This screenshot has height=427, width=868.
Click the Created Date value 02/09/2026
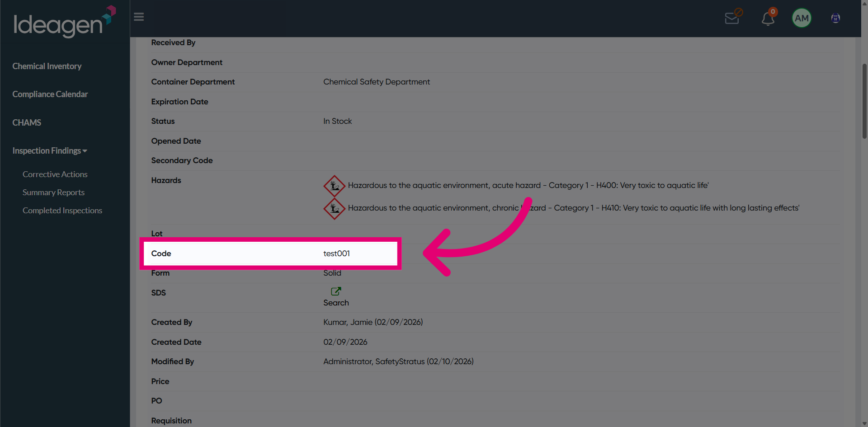click(x=345, y=342)
